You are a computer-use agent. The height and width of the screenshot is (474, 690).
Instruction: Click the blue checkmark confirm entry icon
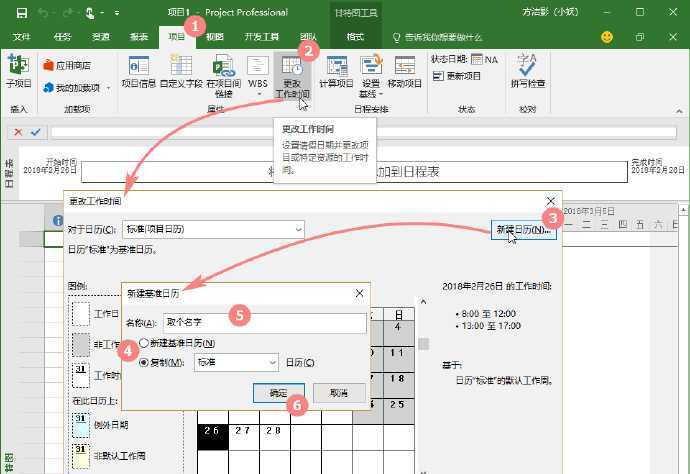coord(36,132)
